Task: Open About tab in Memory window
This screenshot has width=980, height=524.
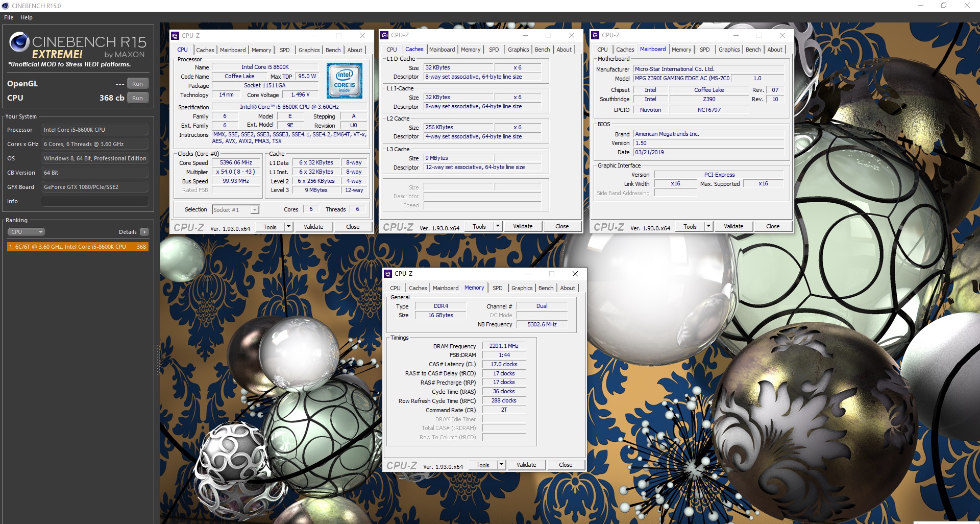Action: coord(568,288)
